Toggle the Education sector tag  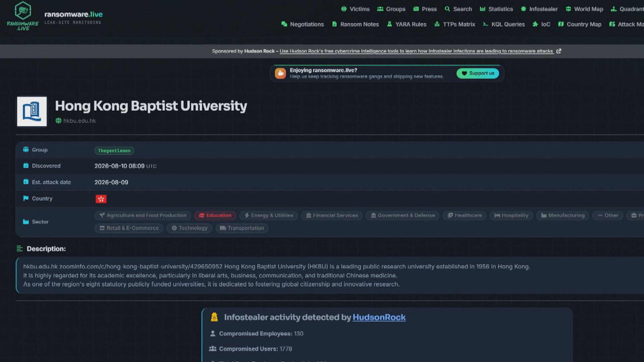point(215,215)
